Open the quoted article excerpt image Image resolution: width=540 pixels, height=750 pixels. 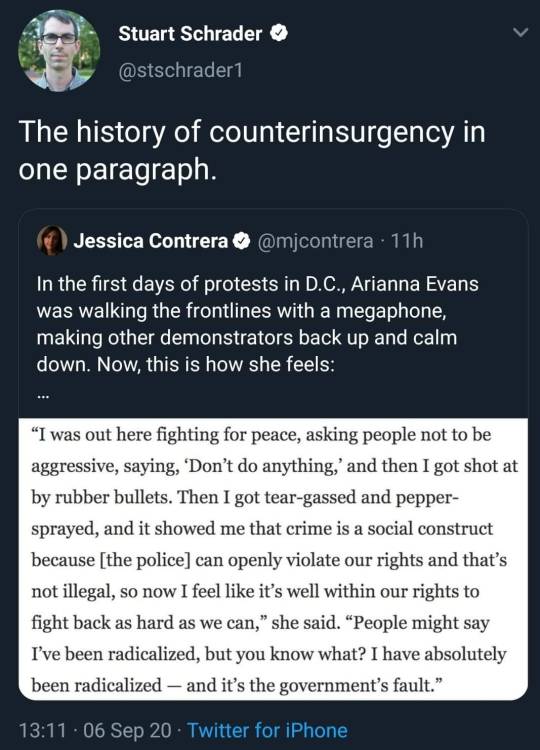[273, 559]
